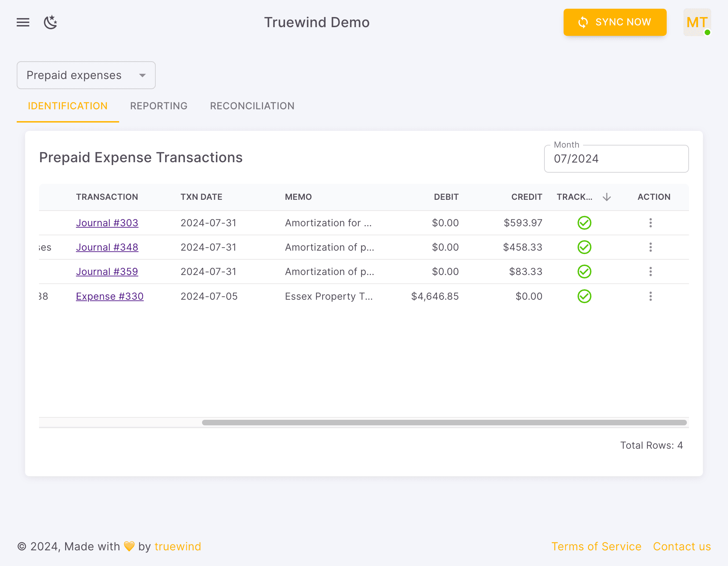This screenshot has width=728, height=566.
Task: Click the heart emoji in the footer
Action: point(129,547)
